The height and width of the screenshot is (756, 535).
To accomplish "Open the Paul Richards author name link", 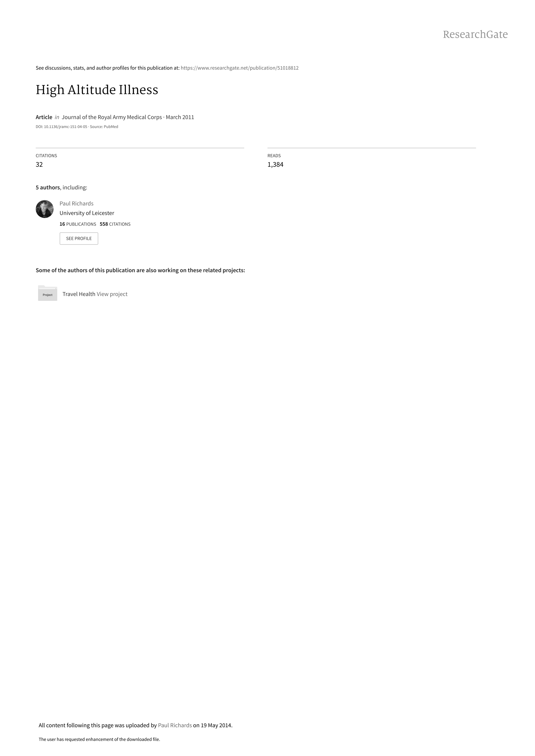I will coord(76,203).
